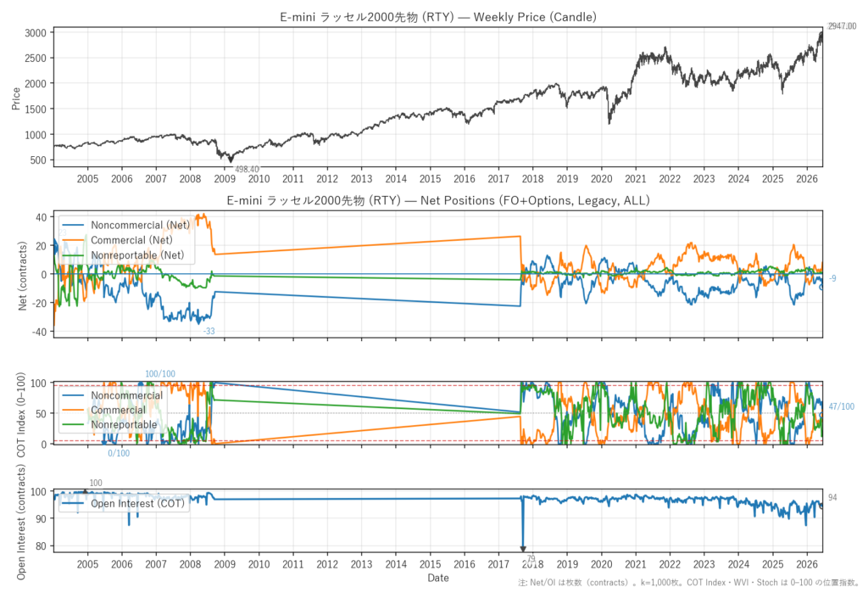This screenshot has height=593, width=868.
Task: Click the Noncommercial (Net) legend entry
Action: point(126,225)
